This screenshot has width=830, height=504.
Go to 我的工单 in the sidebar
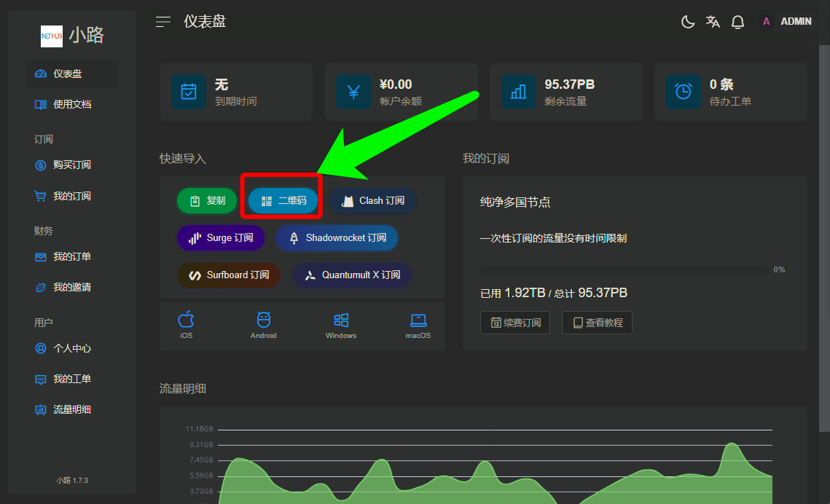coord(71,379)
